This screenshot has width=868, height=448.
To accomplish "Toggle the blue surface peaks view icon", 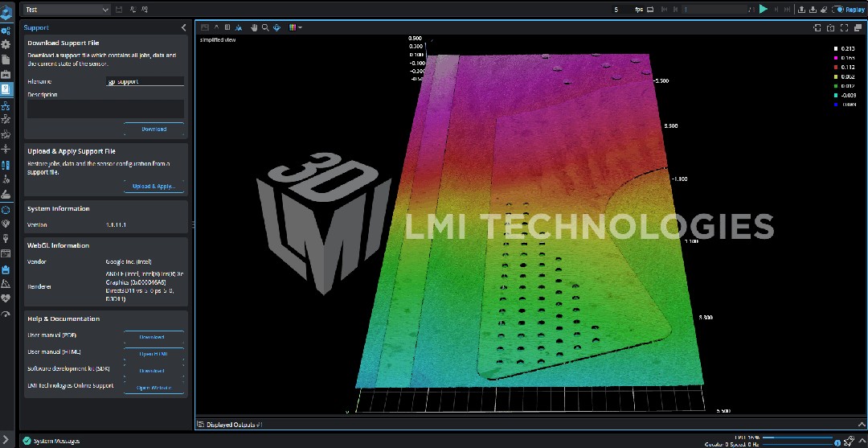I will (239, 27).
